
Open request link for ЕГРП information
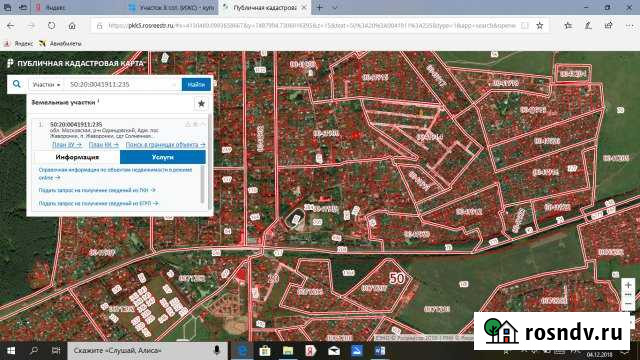(x=98, y=203)
